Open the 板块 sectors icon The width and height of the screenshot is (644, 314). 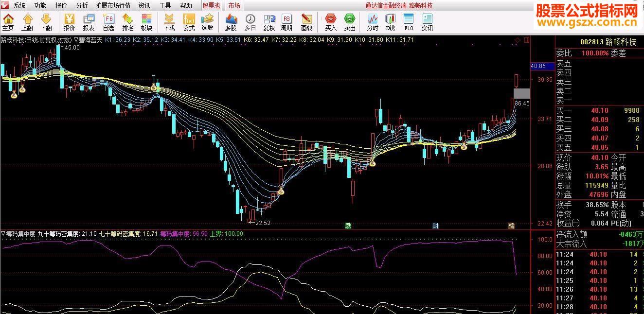point(146,23)
